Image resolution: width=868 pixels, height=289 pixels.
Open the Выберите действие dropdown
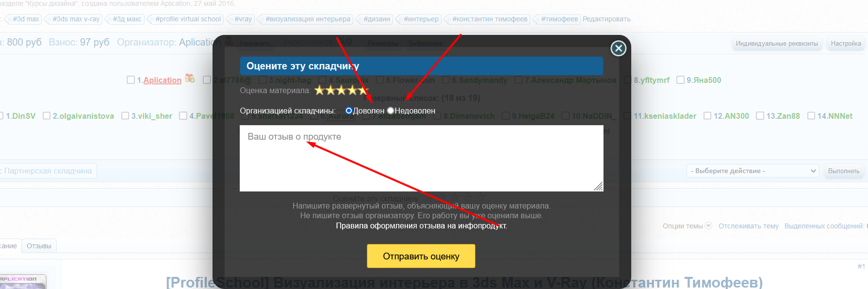(x=753, y=171)
